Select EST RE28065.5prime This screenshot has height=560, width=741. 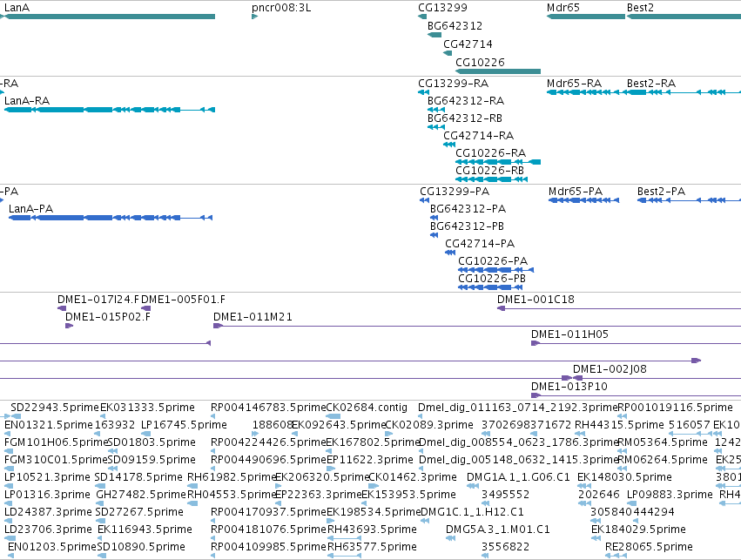pyautogui.click(x=649, y=547)
